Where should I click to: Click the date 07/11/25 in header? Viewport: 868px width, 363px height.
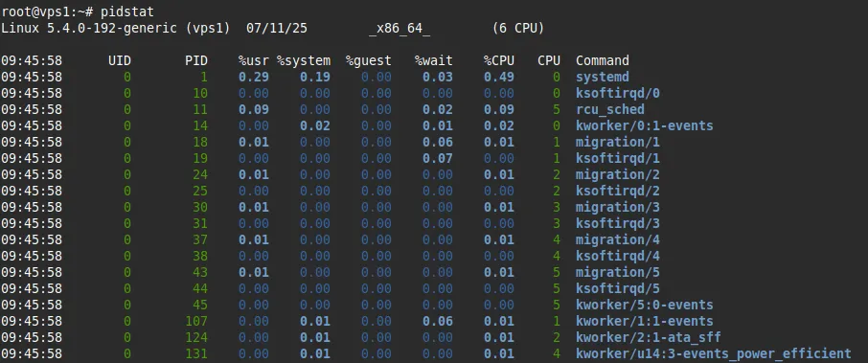277,28
